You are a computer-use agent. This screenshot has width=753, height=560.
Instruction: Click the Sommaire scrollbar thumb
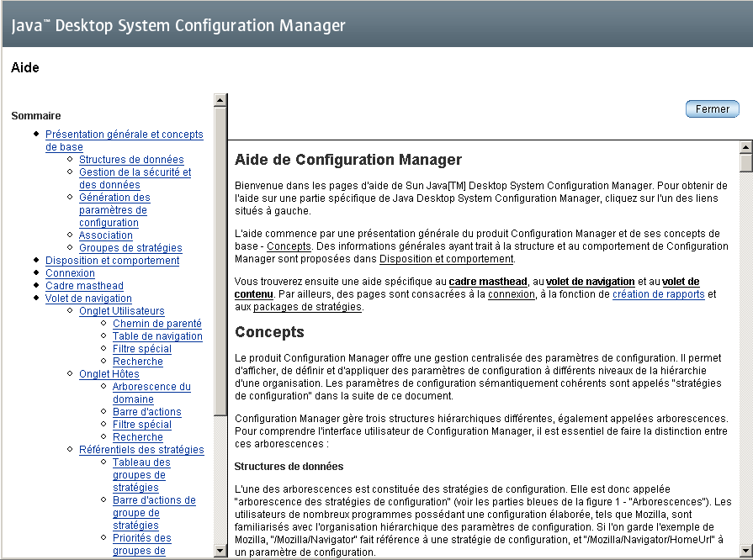coord(220,262)
